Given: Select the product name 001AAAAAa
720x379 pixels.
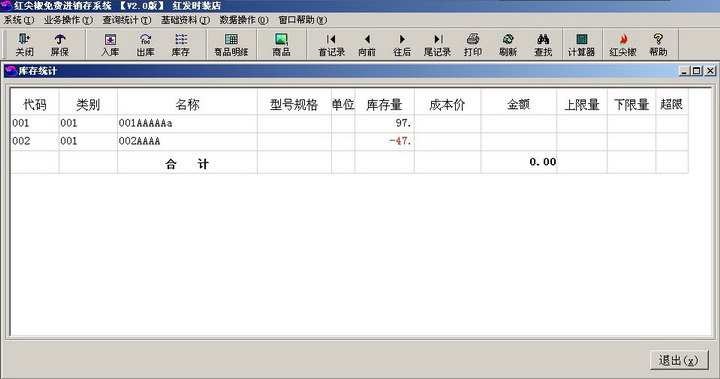Looking at the screenshot, I should pyautogui.click(x=187, y=124).
